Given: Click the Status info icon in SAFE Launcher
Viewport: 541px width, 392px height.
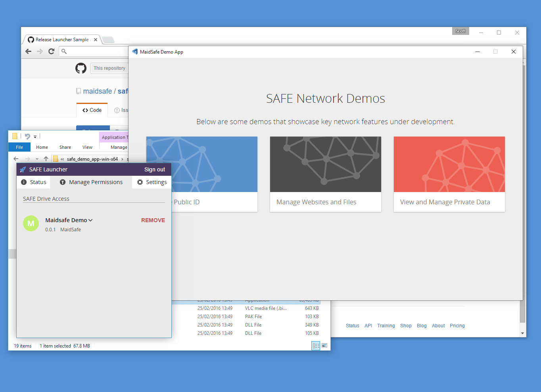Looking at the screenshot, I should click(24, 182).
